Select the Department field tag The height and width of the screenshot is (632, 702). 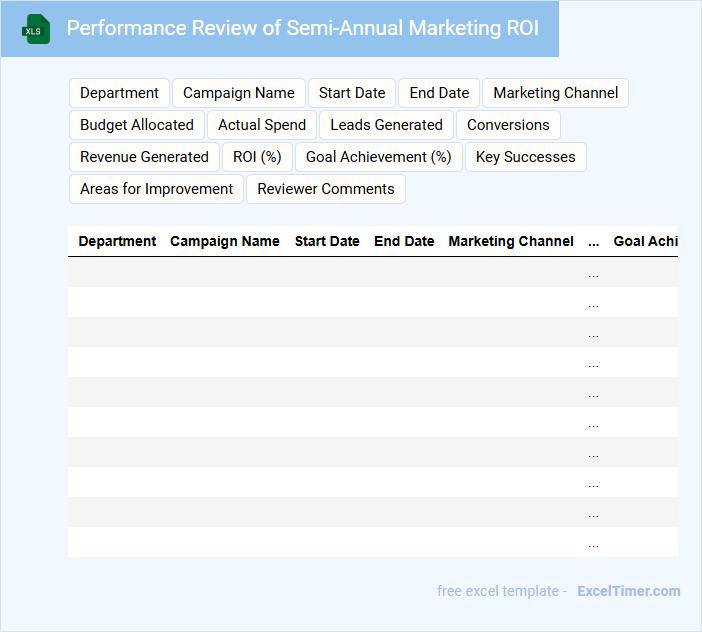119,93
